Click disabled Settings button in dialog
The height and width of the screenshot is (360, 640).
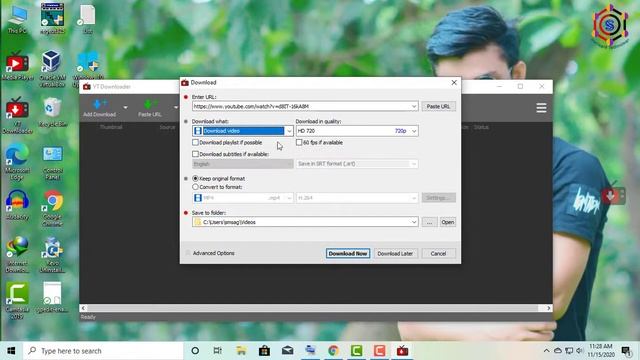coord(438,198)
